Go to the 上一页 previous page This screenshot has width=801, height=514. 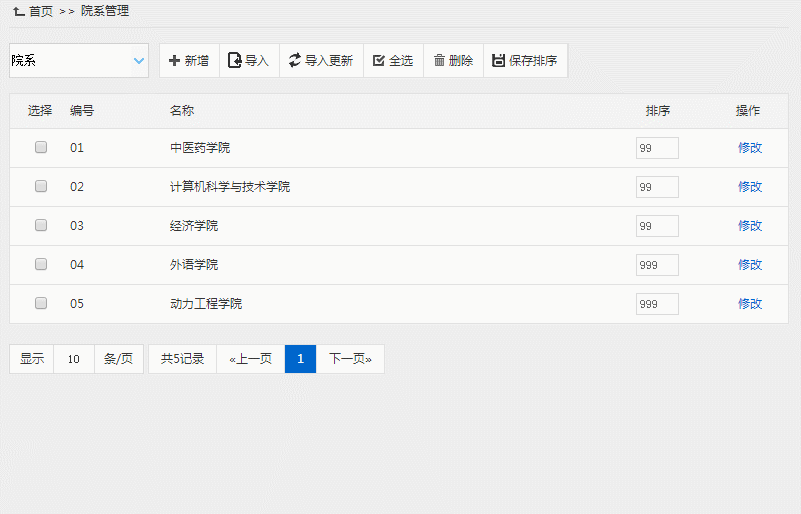coord(250,359)
